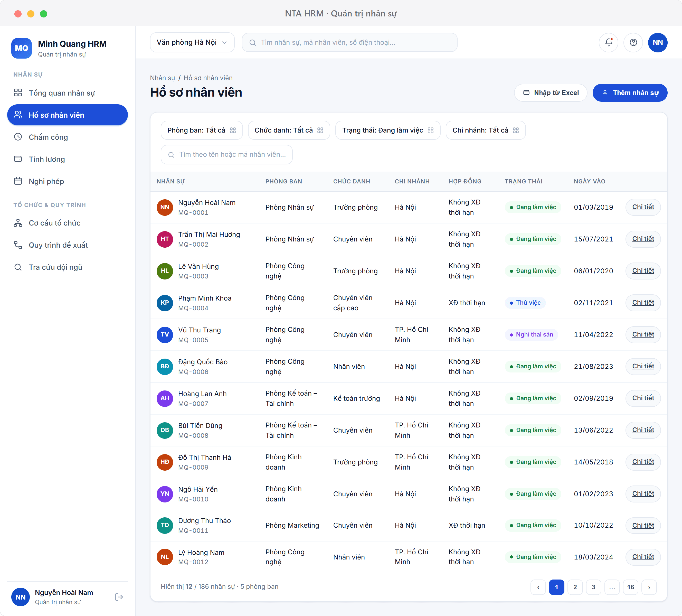Open Tra cứu đội ngũ page
Viewport: 682px width, 616px height.
(x=67, y=267)
